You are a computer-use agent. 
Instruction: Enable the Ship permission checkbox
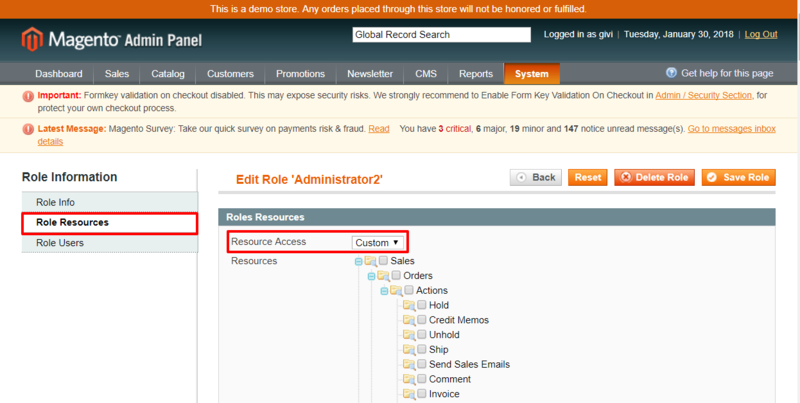[421, 349]
